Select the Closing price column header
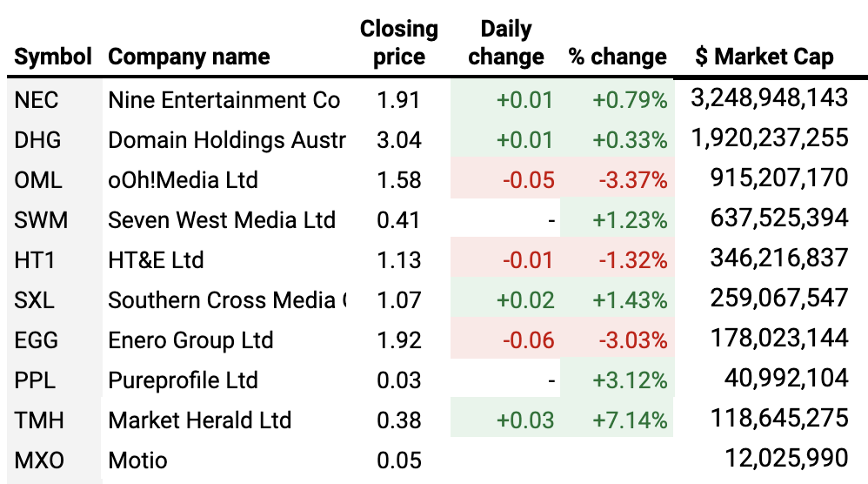The width and height of the screenshot is (868, 484). pos(399,43)
